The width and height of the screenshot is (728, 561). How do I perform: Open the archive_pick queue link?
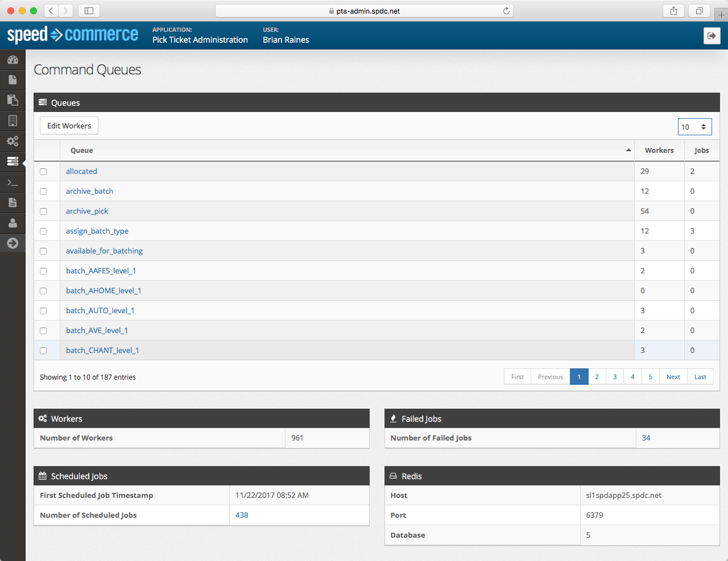pos(87,211)
